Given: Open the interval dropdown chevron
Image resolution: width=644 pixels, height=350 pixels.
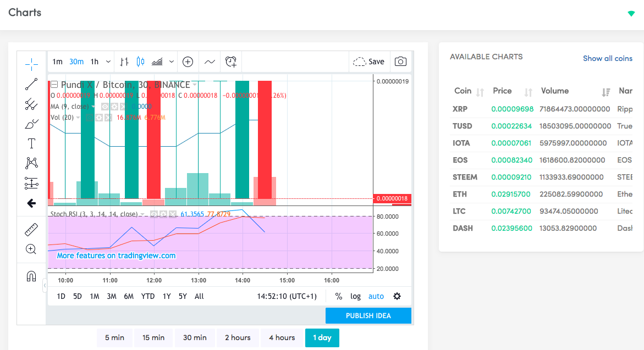Looking at the screenshot, I should pyautogui.click(x=108, y=62).
